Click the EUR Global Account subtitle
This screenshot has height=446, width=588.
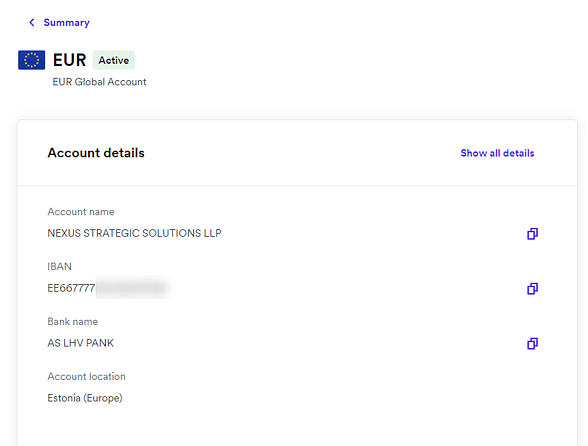99,82
